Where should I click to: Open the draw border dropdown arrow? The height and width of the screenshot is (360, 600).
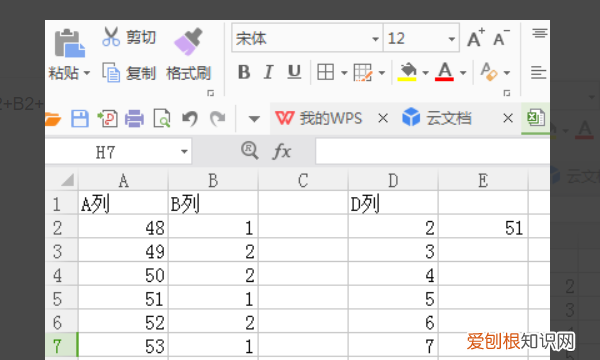pyautogui.click(x=382, y=73)
